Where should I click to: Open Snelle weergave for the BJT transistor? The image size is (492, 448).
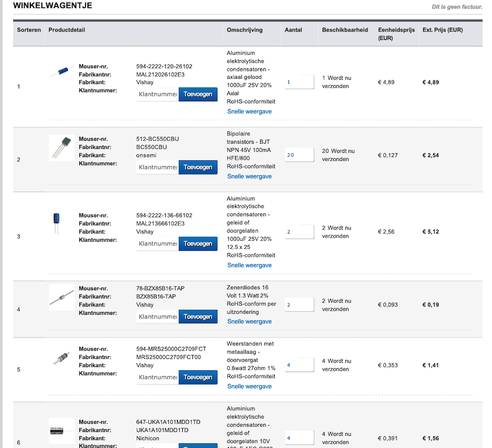[x=249, y=176]
